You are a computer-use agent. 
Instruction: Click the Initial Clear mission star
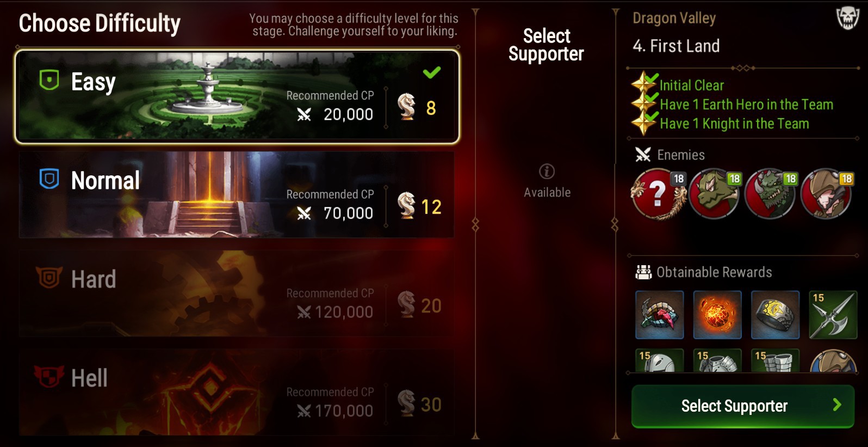643,84
